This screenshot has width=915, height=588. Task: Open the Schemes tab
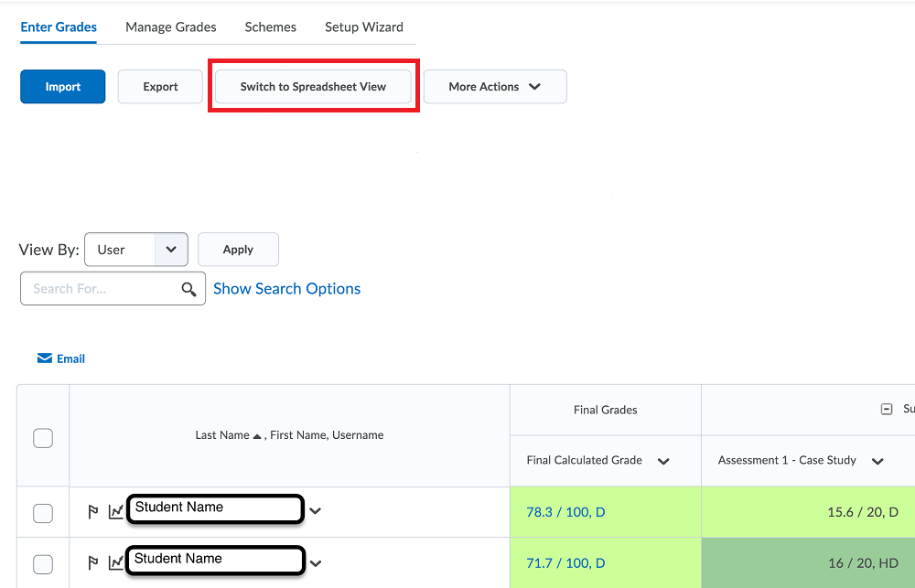[270, 27]
